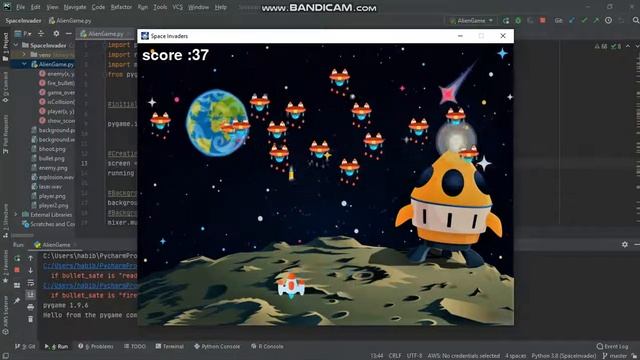Click the first file path link in console
This screenshot has width=640, height=360.
(x=90, y=266)
